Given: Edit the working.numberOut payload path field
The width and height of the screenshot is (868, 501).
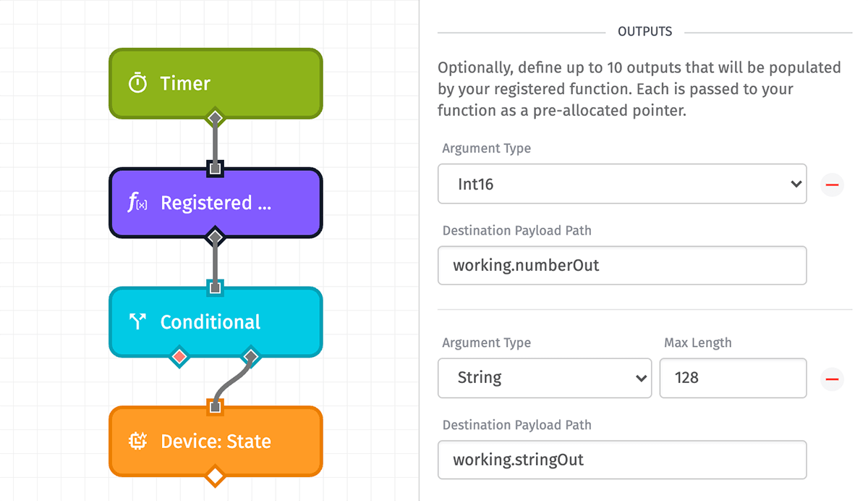Looking at the screenshot, I should pos(622,265).
